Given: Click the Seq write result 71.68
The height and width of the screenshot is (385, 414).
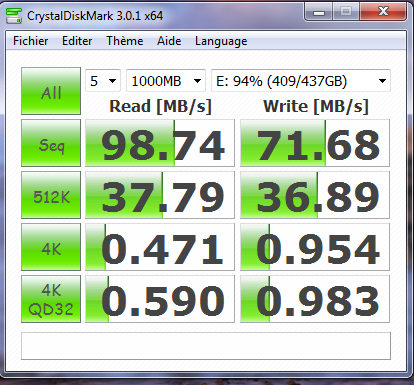Looking at the screenshot, I should coord(315,143).
